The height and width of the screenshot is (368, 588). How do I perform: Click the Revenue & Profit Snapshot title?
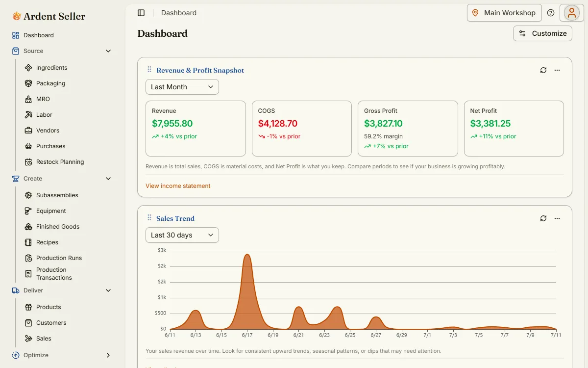coord(200,70)
